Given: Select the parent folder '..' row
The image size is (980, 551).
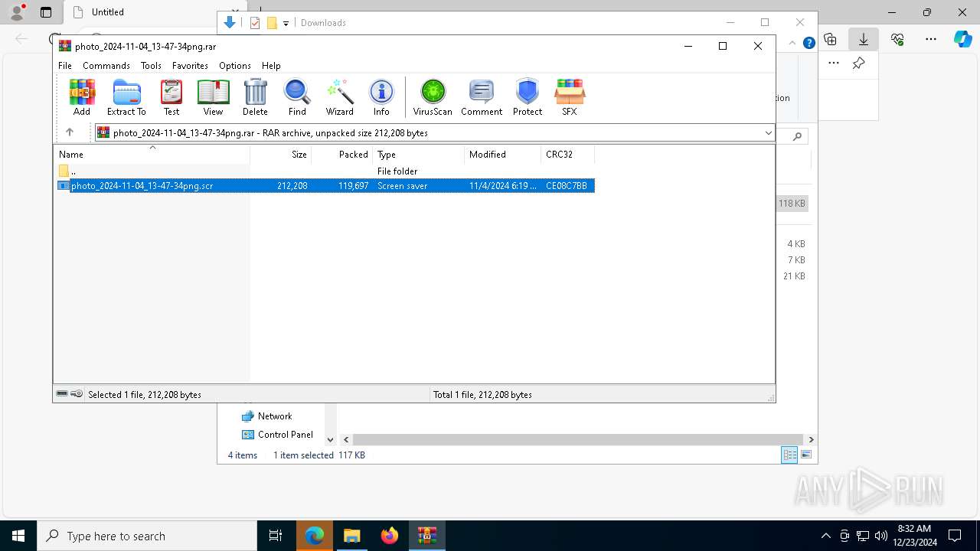Looking at the screenshot, I should click(x=324, y=171).
